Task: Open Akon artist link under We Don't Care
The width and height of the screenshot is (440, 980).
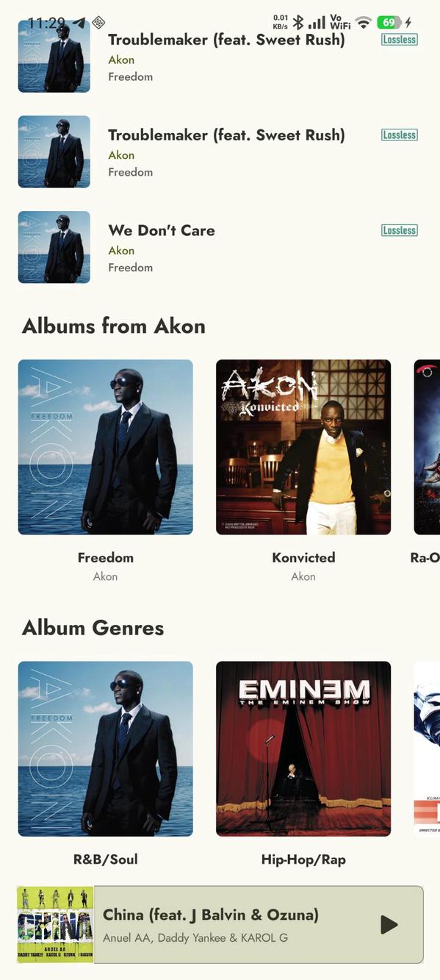Action: pos(121,251)
